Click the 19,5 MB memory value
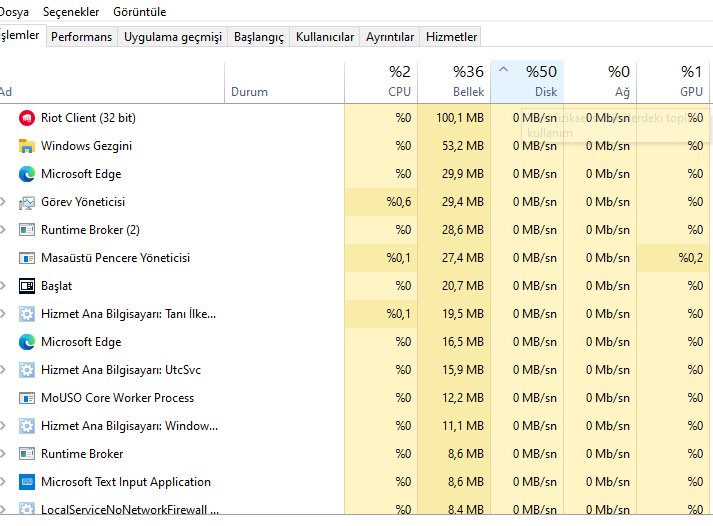The image size is (713, 526). 463,314
